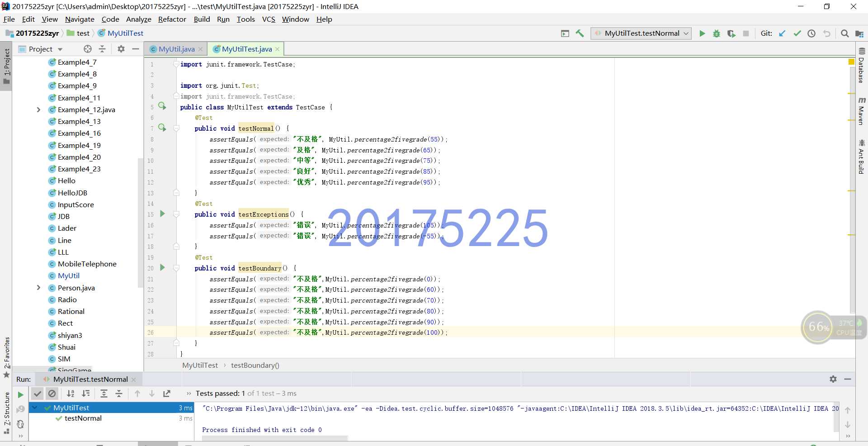Image resolution: width=868 pixels, height=446 pixels.
Task: Close the MyUtilTest.testNormal run tab
Action: (133, 380)
